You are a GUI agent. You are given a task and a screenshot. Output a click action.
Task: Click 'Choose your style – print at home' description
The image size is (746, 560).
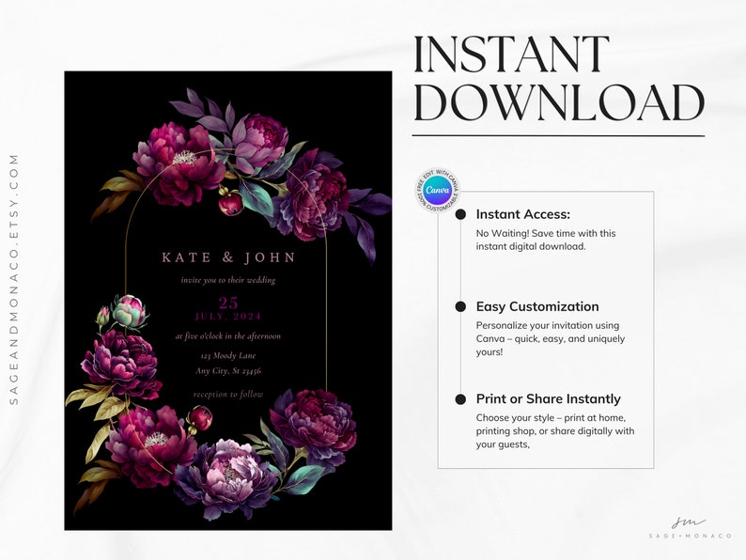click(555, 431)
